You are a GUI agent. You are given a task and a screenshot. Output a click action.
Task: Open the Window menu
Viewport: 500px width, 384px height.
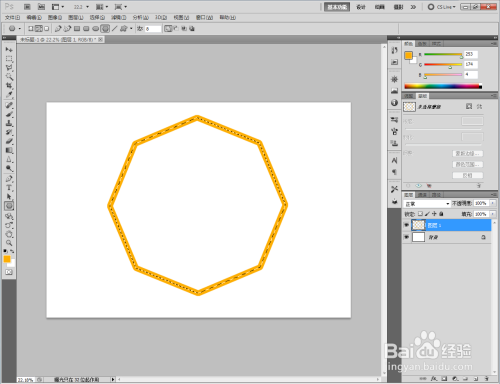[204, 17]
